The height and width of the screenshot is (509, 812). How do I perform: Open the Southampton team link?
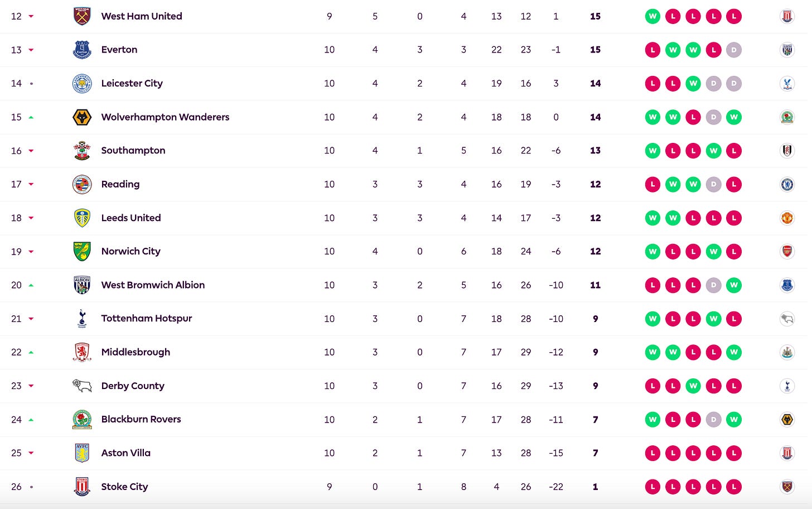[x=133, y=150]
